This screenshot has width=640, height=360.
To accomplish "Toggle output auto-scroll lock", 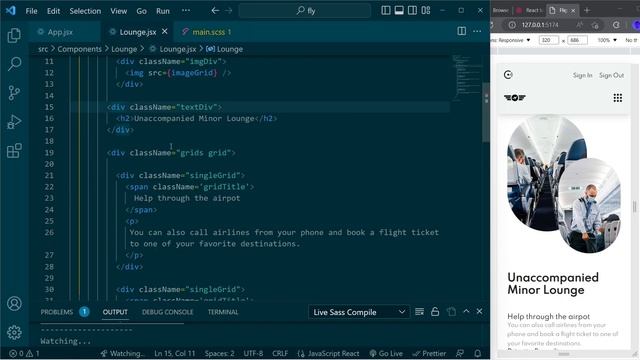I will [435, 312].
